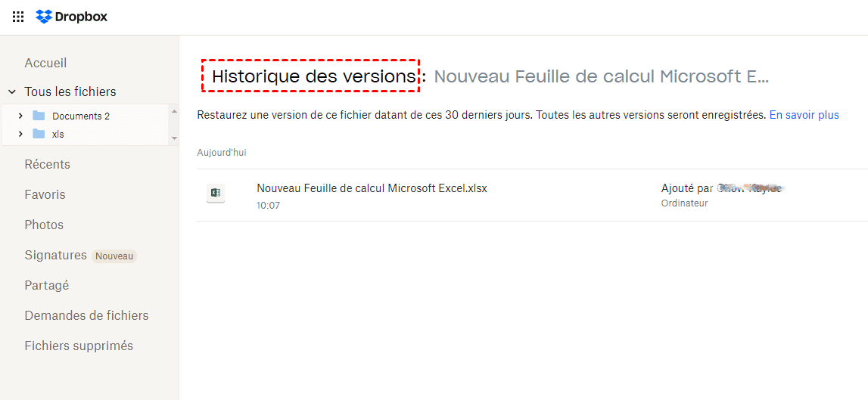Expand the Documents 2 folder

[20, 116]
